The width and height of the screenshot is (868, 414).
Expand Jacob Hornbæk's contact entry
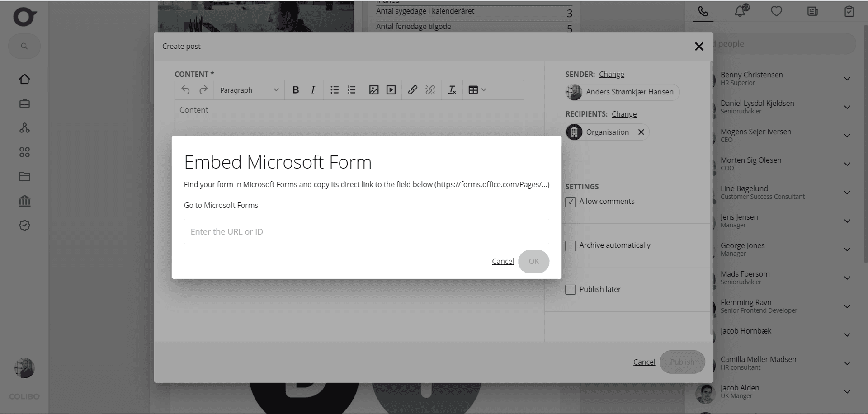(x=847, y=335)
